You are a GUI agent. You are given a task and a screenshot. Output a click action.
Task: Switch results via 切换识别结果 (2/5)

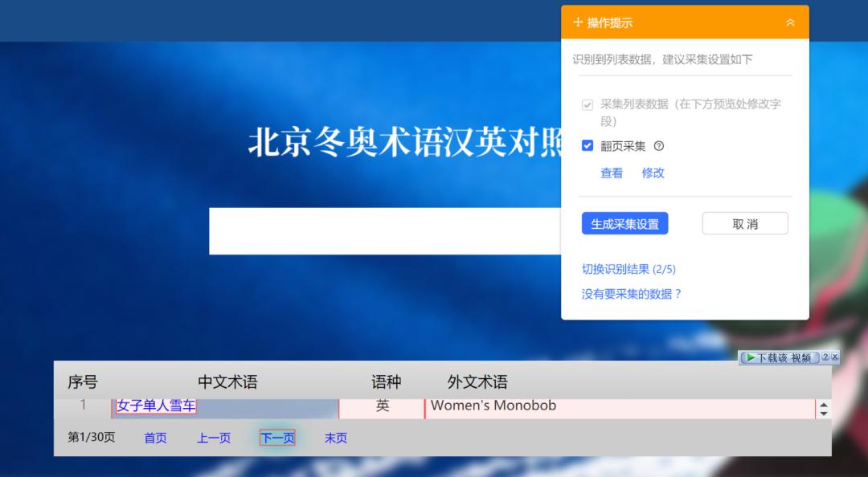point(629,269)
